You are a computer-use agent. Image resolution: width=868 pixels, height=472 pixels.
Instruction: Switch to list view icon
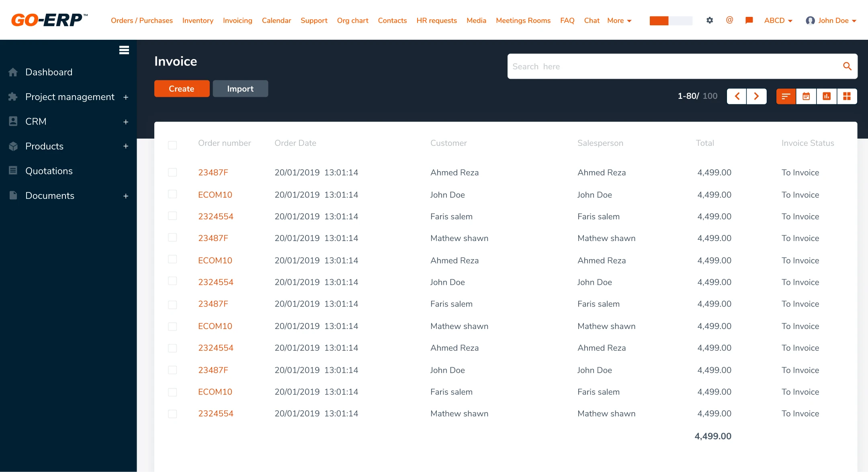(x=786, y=96)
